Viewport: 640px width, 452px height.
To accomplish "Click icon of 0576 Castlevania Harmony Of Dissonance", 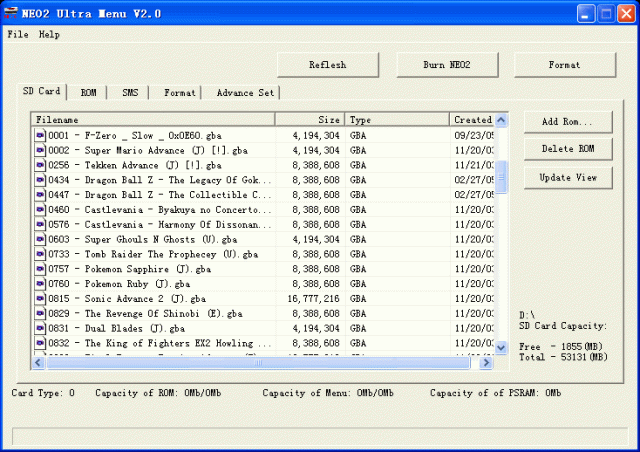I will coord(40,224).
